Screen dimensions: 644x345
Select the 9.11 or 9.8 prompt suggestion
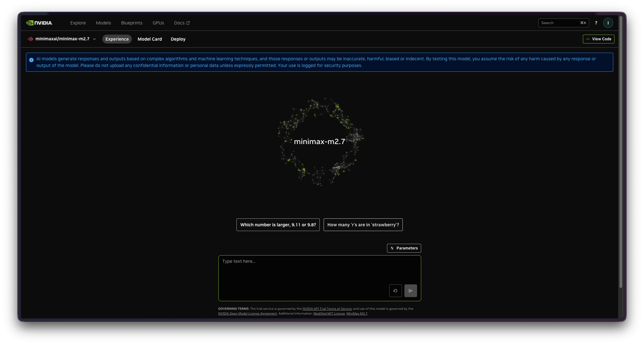tap(278, 225)
